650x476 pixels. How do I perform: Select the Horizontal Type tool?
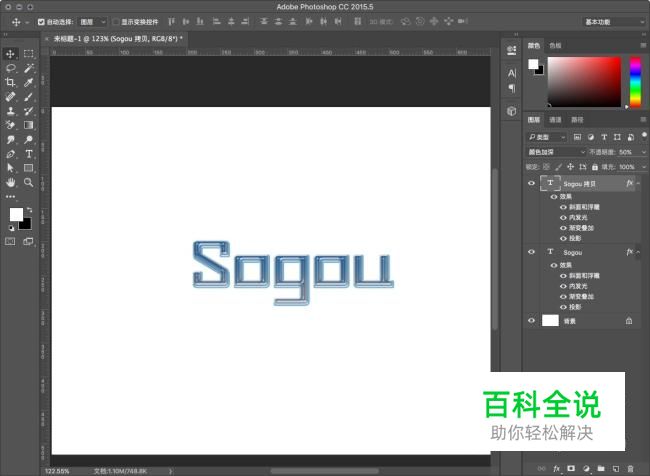28,154
